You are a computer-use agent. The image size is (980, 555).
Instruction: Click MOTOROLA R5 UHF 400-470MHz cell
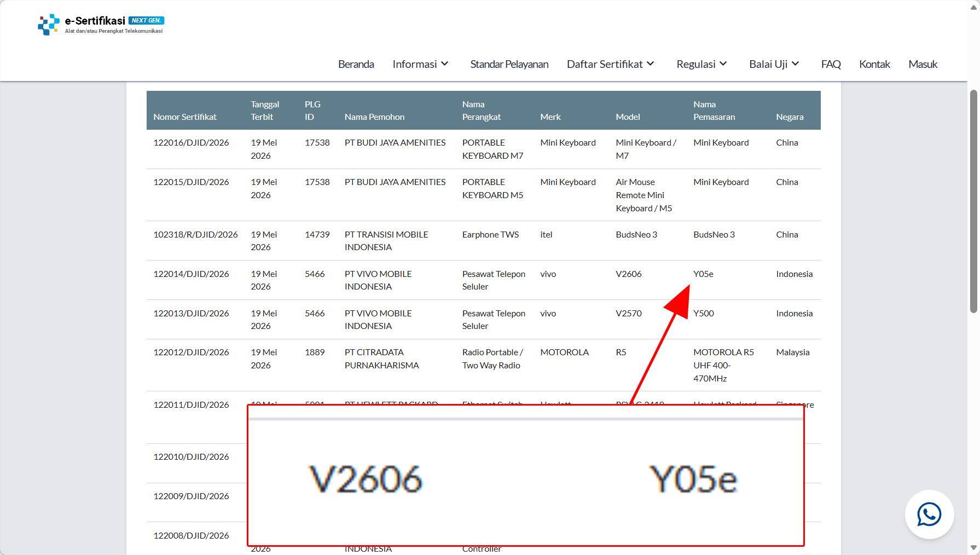(x=723, y=365)
